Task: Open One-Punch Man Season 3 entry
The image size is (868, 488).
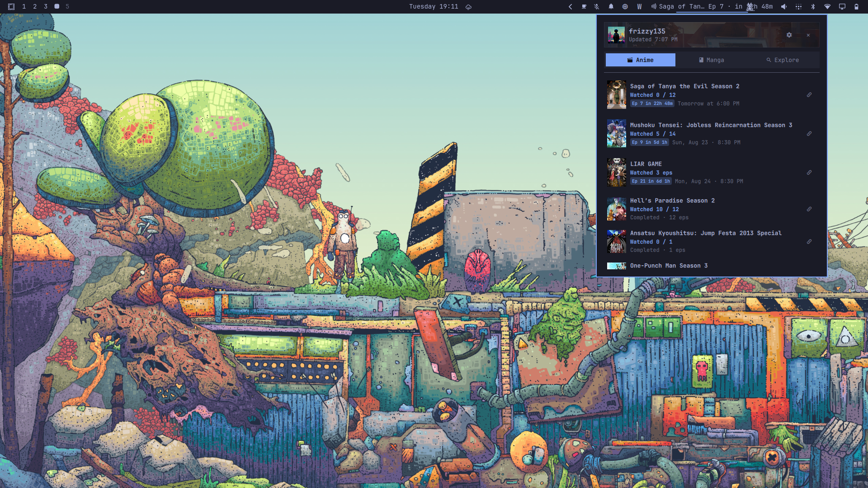Action: click(669, 266)
